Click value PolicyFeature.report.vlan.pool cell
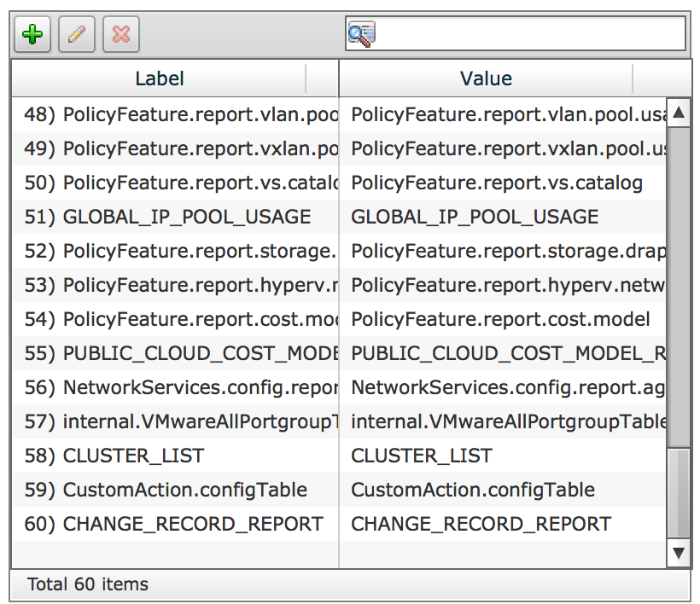 pyautogui.click(x=503, y=114)
